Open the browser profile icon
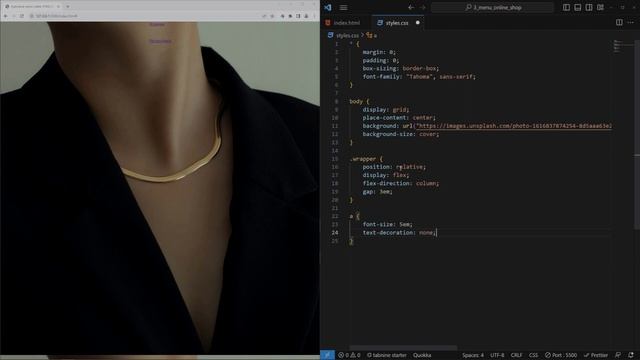The image size is (640, 360). coord(306,16)
